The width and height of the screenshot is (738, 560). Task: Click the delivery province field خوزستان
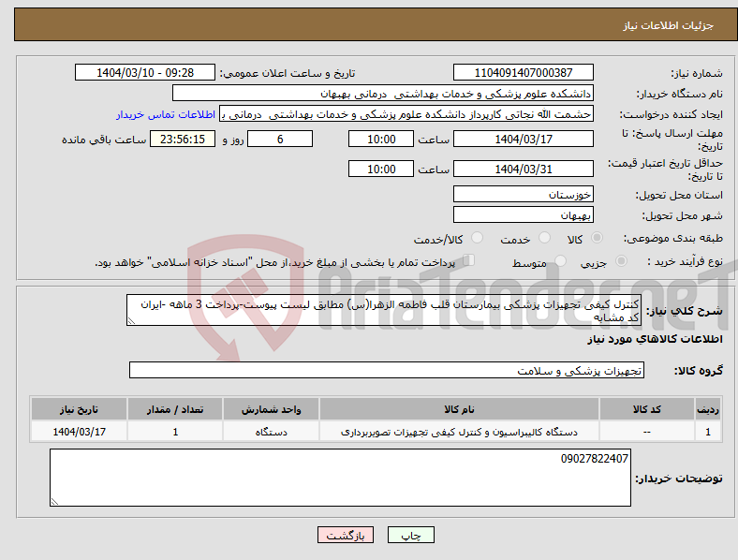point(523,194)
